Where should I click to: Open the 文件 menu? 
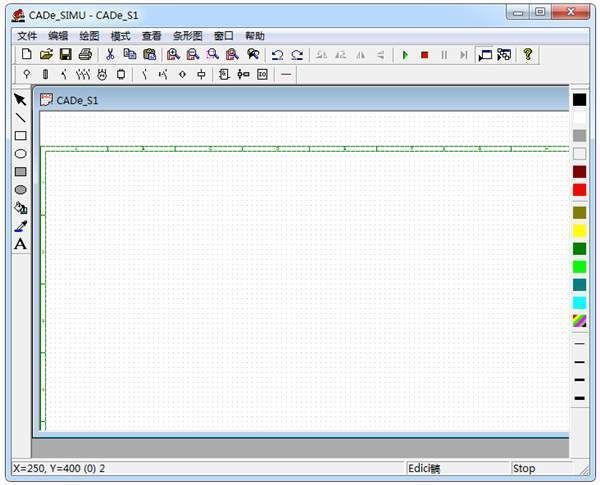point(27,36)
